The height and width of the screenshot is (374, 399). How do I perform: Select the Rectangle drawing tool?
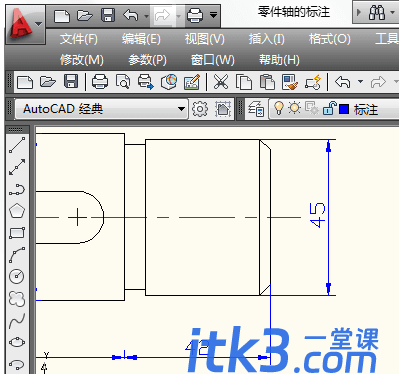coord(17,233)
